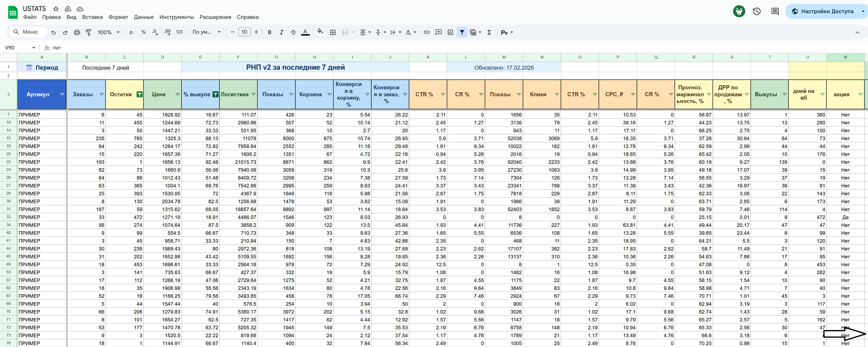
Task: Toggle bold formatting
Action: [269, 32]
